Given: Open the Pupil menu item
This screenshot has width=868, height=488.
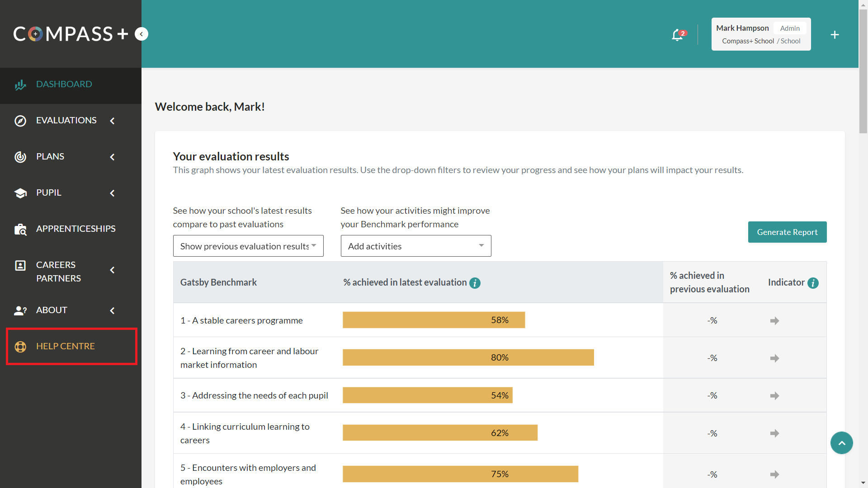Looking at the screenshot, I should click(49, 192).
